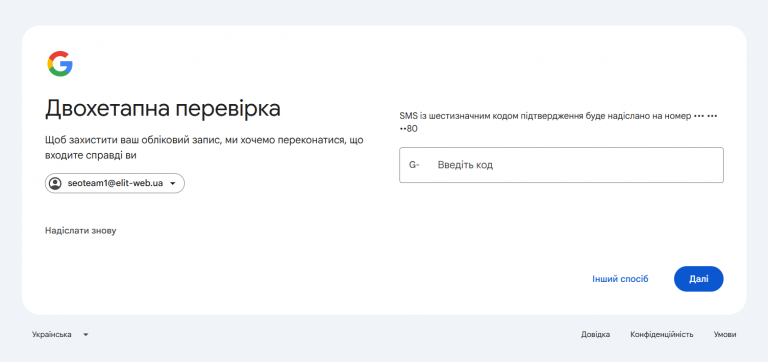Viewport: 768px width, 362px height.
Task: Click the account avatar icon beside seoteam1@elit-web.ua
Action: point(56,183)
